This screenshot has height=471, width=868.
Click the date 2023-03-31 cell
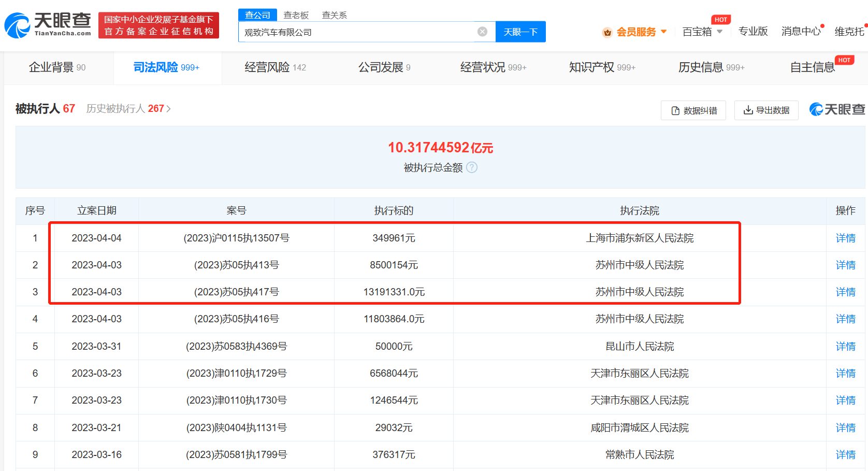tap(96, 346)
